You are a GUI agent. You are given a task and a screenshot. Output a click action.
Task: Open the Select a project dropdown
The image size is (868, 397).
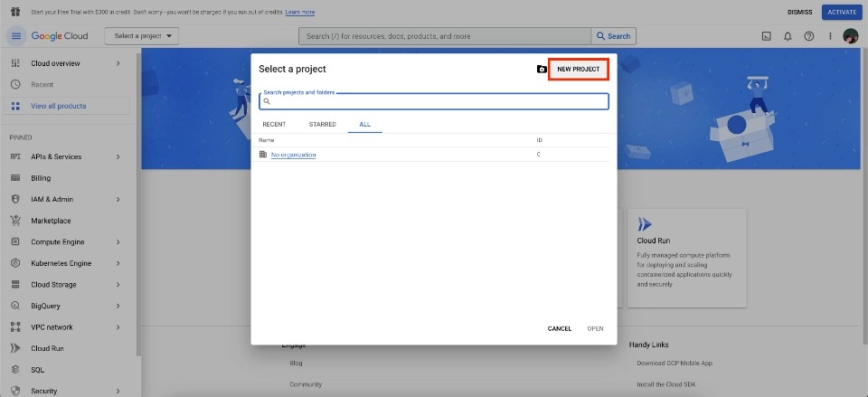coord(142,36)
